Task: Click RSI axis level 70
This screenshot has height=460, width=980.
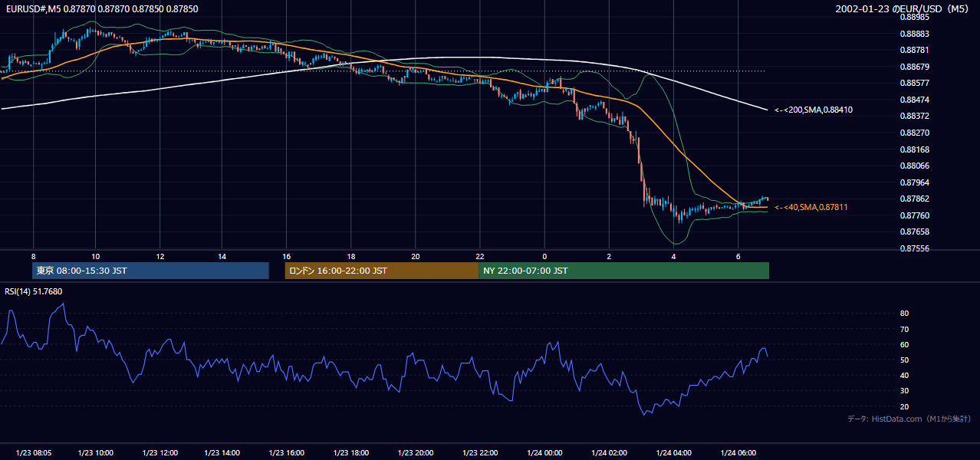Action: pos(905,329)
